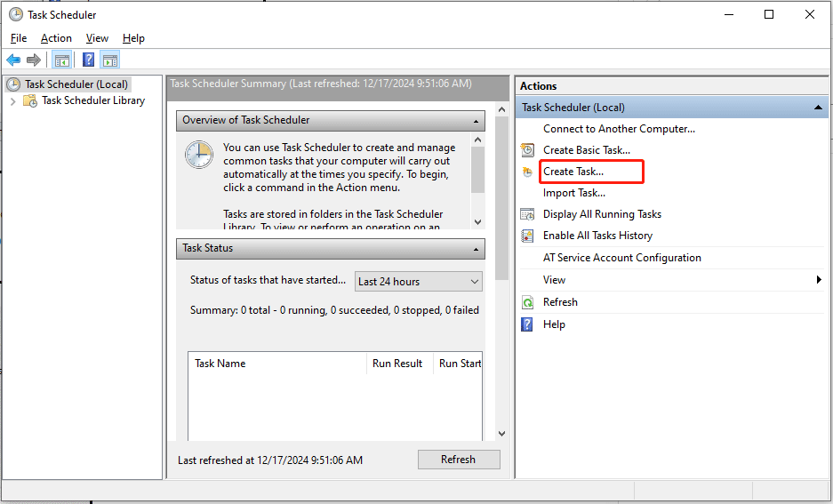Open AT Service Account Configuration

click(622, 258)
